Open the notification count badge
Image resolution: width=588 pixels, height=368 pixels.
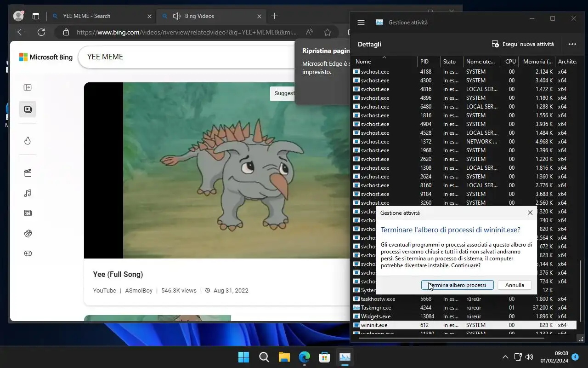(x=575, y=357)
